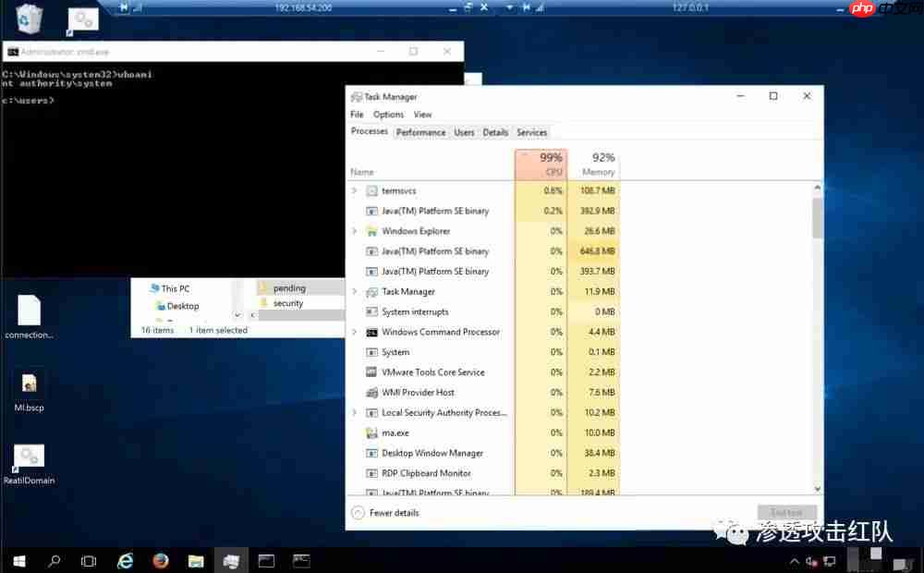Click RDP Clipboard Monitor process icon

(371, 473)
